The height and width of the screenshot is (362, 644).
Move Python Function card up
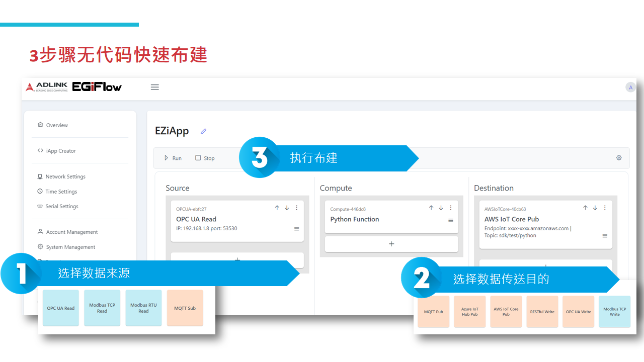coord(431,208)
